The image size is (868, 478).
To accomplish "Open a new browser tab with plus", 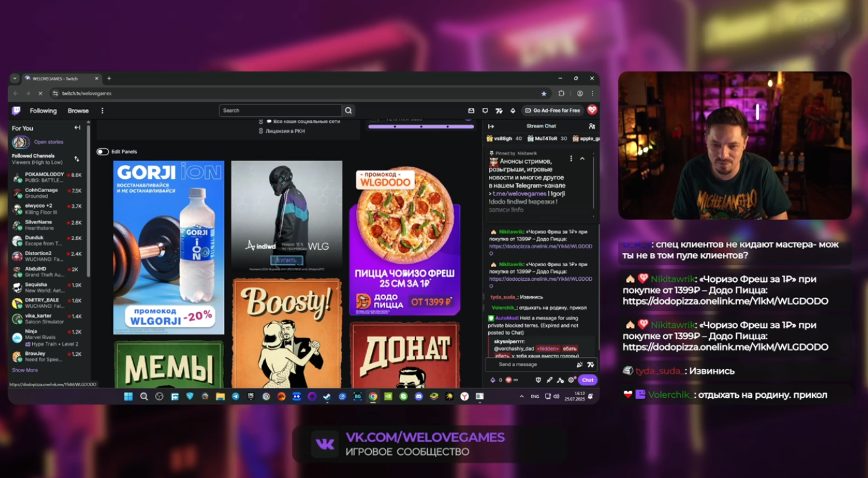I will point(109,78).
